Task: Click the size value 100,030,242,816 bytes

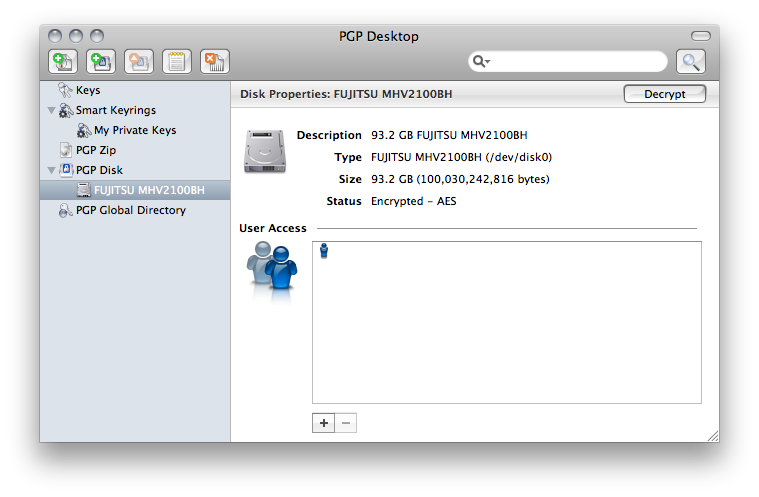Action: (460, 179)
